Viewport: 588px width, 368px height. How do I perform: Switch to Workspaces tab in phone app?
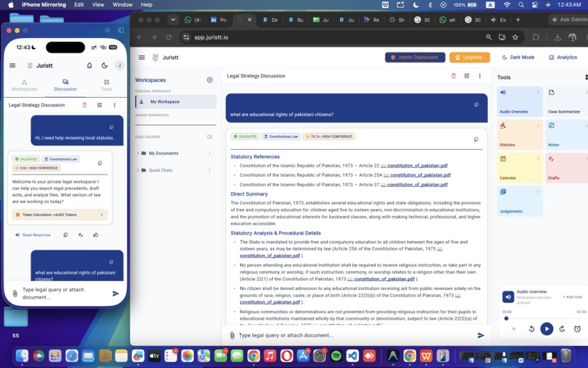24,85
